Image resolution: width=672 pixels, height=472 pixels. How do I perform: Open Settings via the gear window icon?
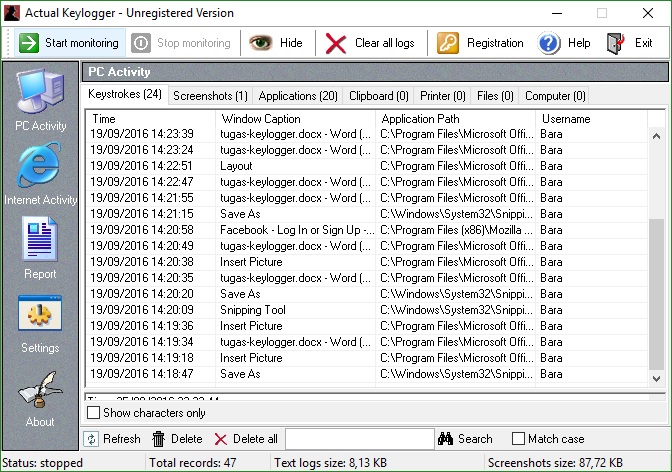coord(40,313)
